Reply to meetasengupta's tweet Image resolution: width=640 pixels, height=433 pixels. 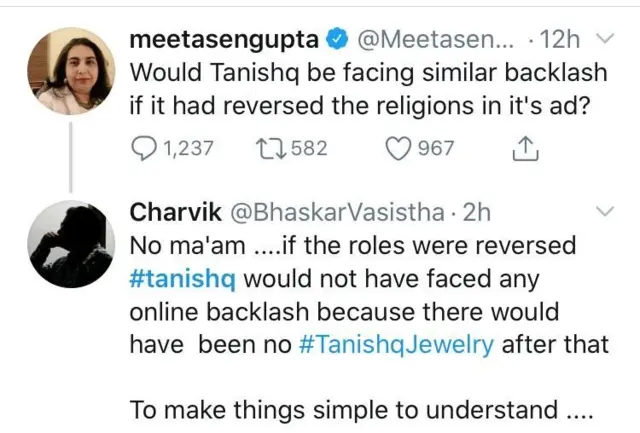[x=145, y=148]
